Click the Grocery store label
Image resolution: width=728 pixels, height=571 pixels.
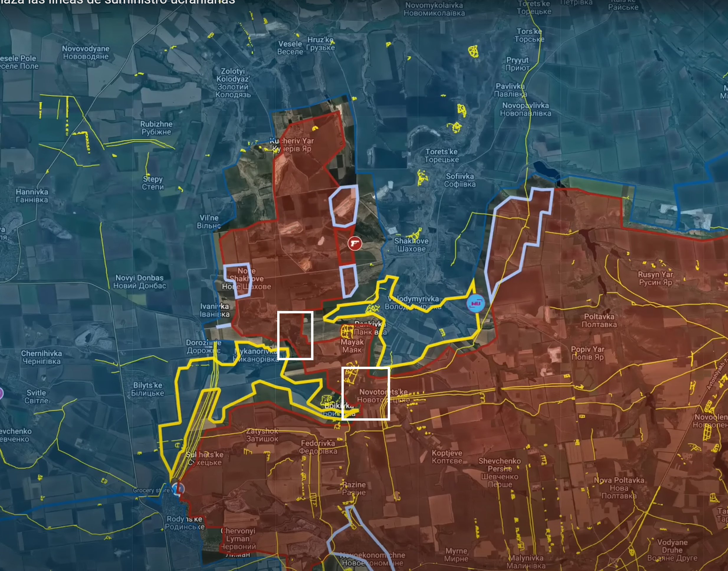point(152,490)
